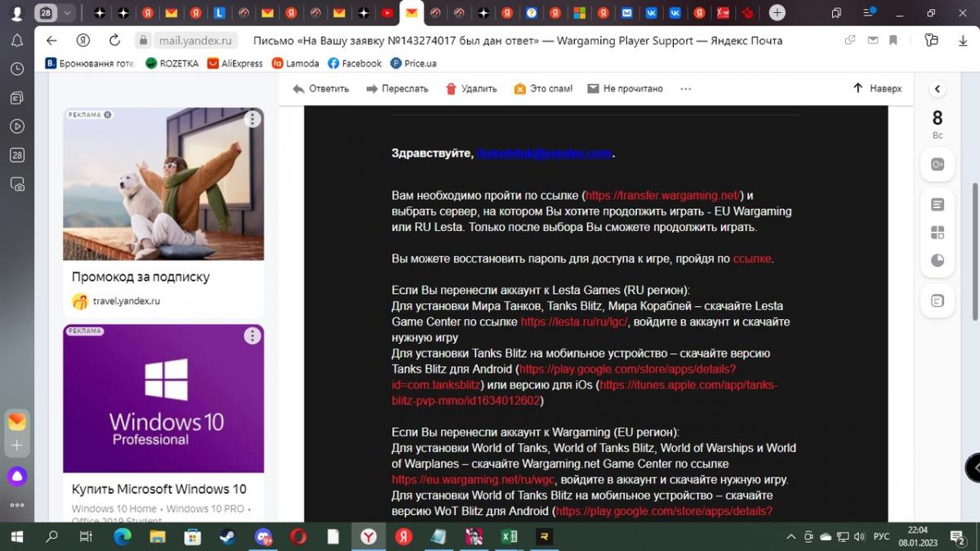980x551 pixels.
Task: Open notifications bell in left sidebar
Action: (17, 41)
